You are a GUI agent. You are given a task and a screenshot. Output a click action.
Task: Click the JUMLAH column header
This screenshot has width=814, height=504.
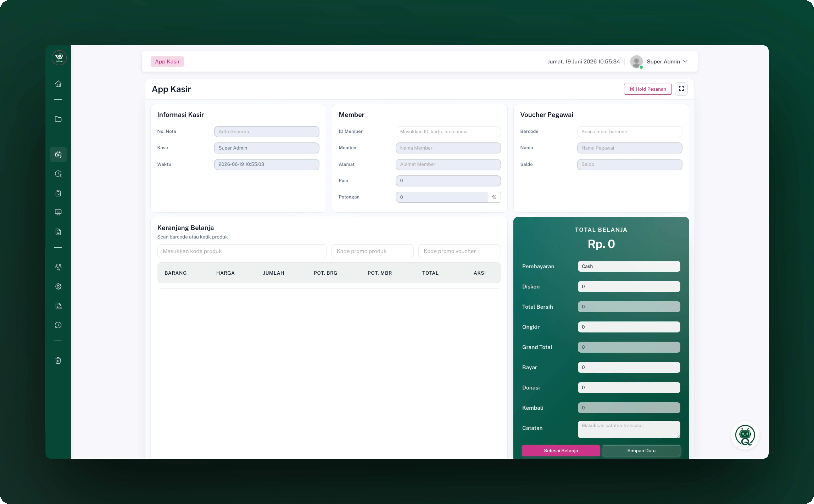click(274, 273)
